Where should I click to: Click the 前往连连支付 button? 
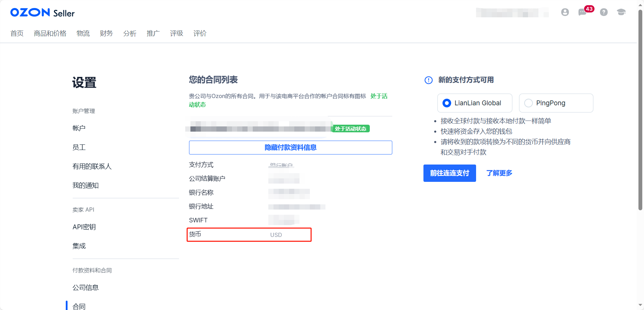(449, 173)
